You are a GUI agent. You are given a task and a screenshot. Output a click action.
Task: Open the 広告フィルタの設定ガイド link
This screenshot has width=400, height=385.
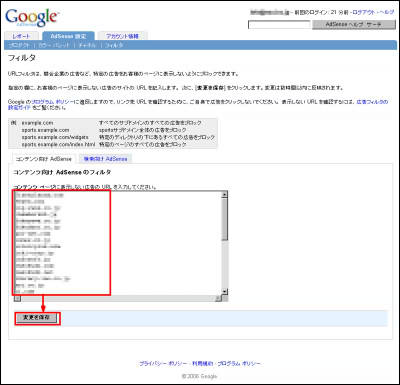pyautogui.click(x=198, y=105)
